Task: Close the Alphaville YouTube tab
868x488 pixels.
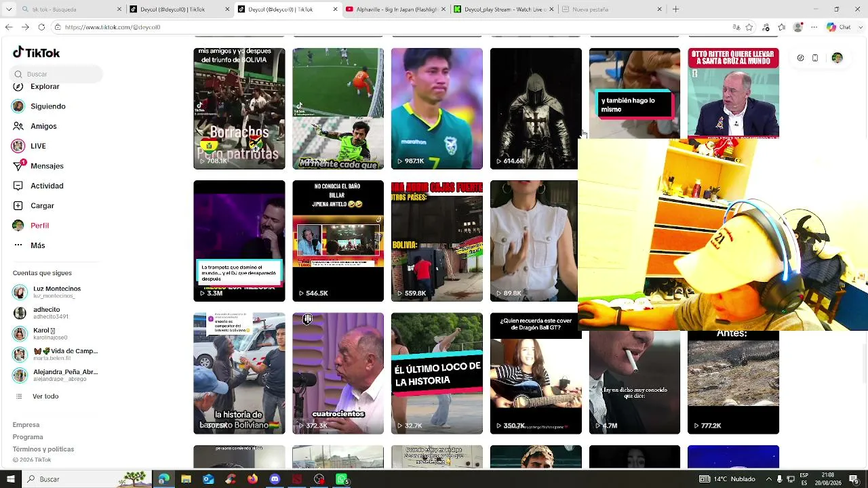Action: tap(443, 9)
